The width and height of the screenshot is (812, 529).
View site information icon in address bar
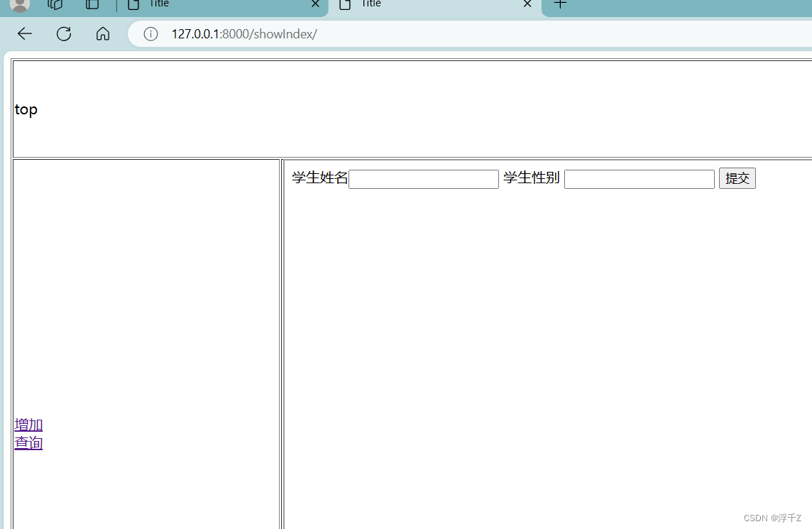point(150,34)
